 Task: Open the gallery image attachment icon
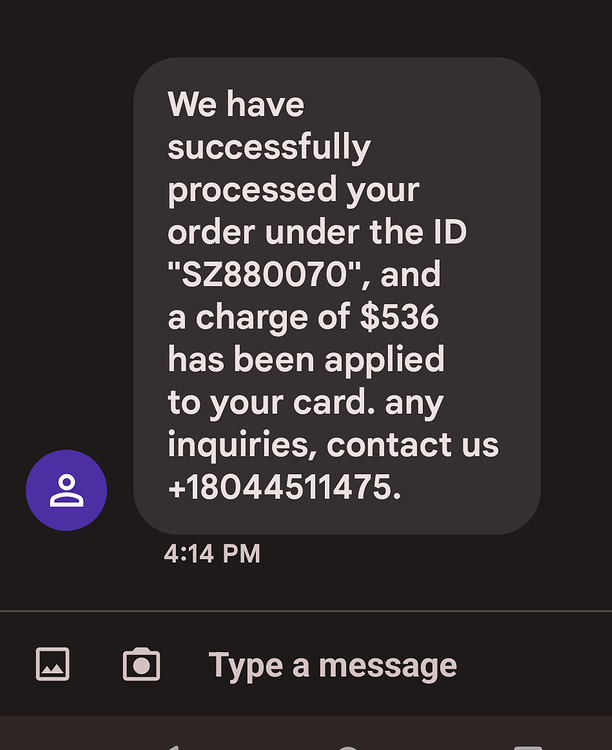[53, 664]
